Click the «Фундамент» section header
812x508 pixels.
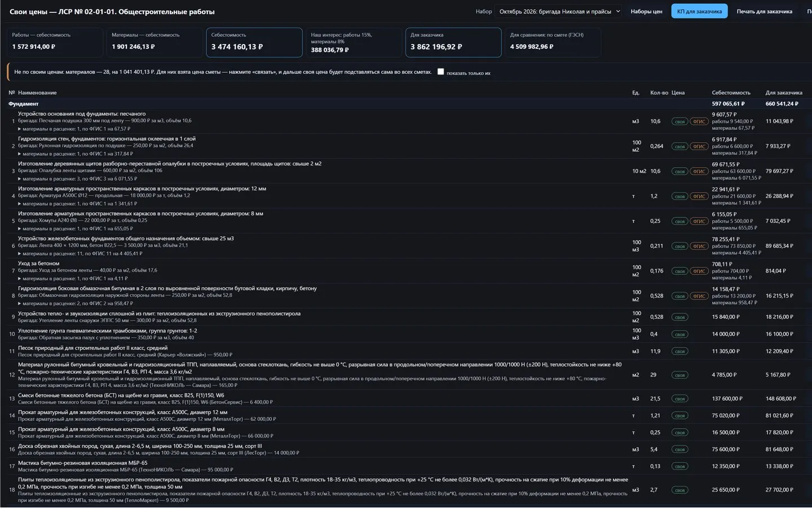(x=24, y=104)
